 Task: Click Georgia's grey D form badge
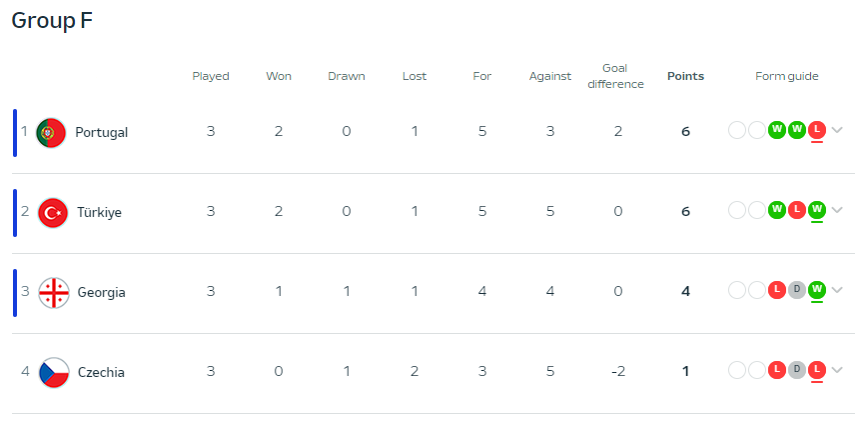[x=797, y=290]
